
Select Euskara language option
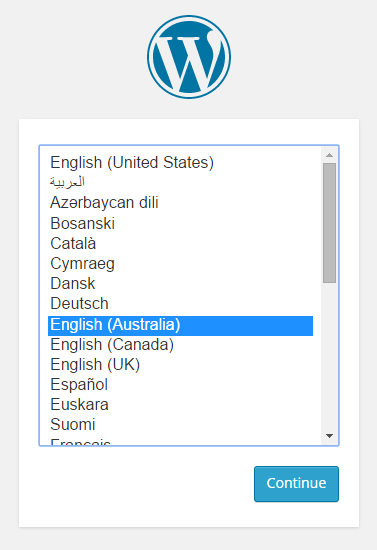tap(180, 404)
